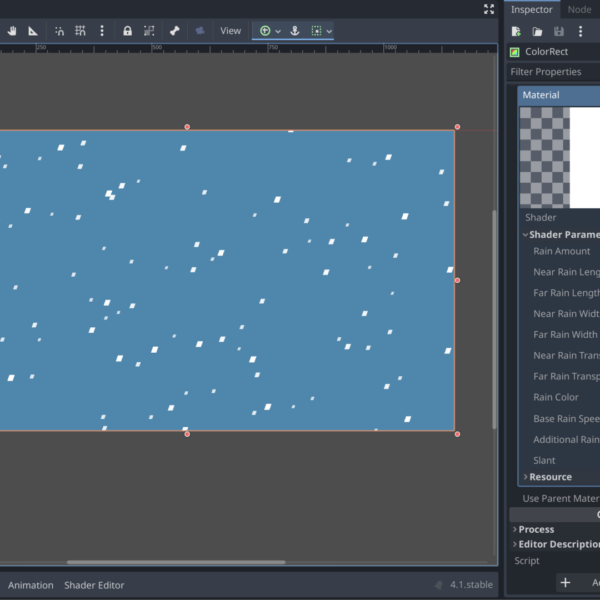Image resolution: width=600 pixels, height=600 pixels.
Task: Click bottom-right corner handle of ColorRect
Action: pyautogui.click(x=457, y=434)
